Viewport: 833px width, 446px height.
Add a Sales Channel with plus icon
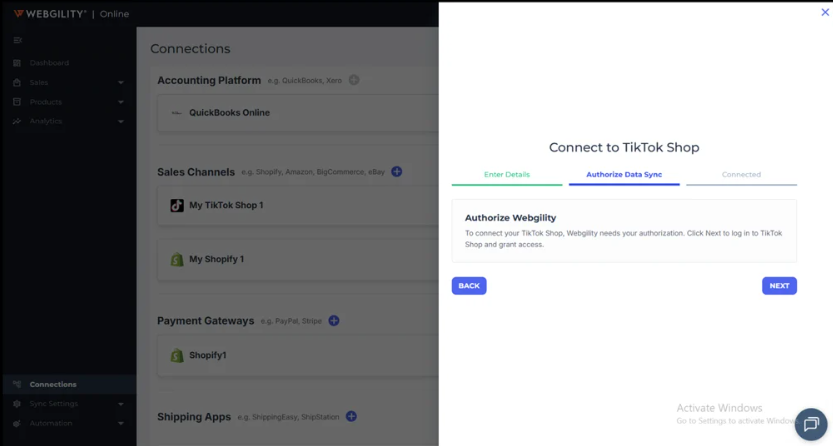[x=396, y=171]
